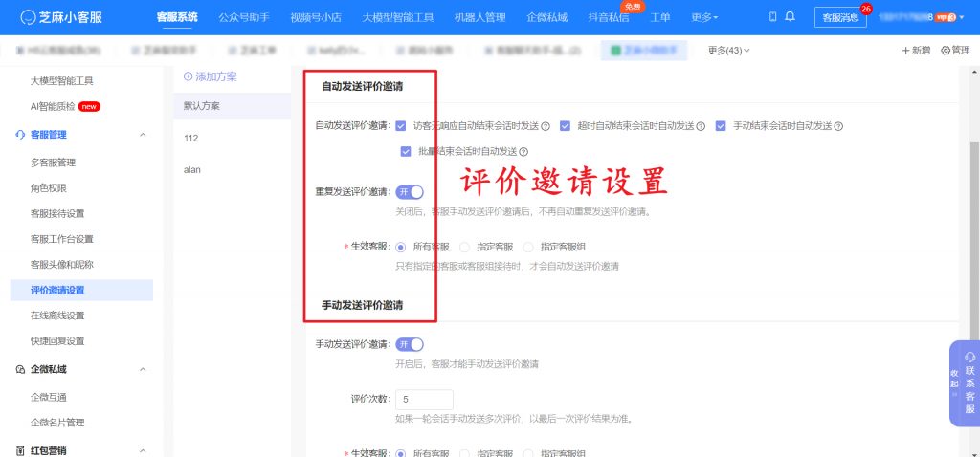This screenshot has width=980, height=457.
Task: Open 多客服管理 in sidebar
Action: [54, 163]
